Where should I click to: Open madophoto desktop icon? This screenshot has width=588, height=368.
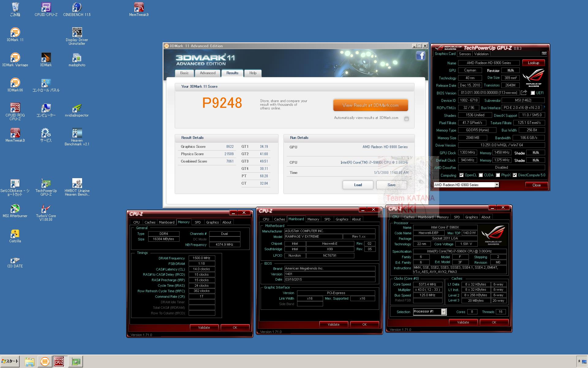click(x=77, y=59)
